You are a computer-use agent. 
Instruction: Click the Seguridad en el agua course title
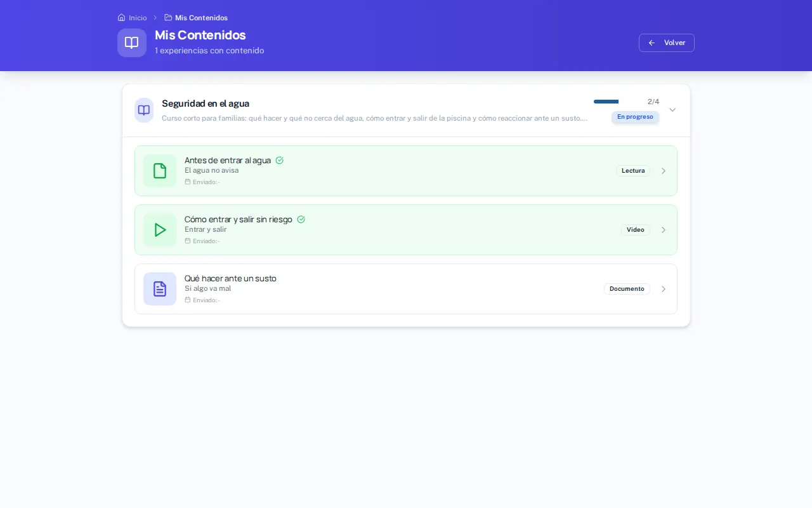click(206, 104)
